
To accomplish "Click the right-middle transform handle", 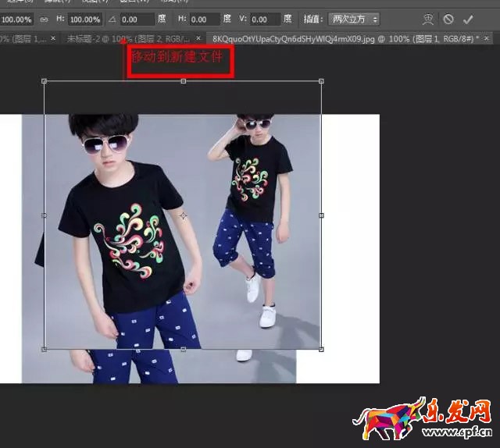I will coord(321,215).
